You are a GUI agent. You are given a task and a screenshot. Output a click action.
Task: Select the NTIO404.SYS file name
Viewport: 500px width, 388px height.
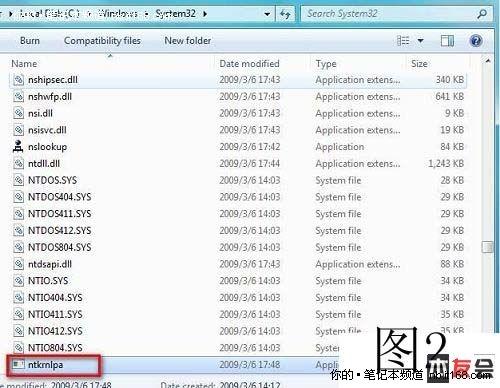click(55, 298)
